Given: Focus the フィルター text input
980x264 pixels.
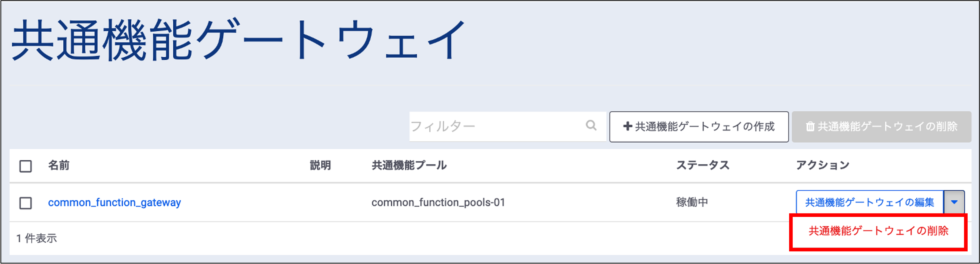Looking at the screenshot, I should (x=495, y=127).
